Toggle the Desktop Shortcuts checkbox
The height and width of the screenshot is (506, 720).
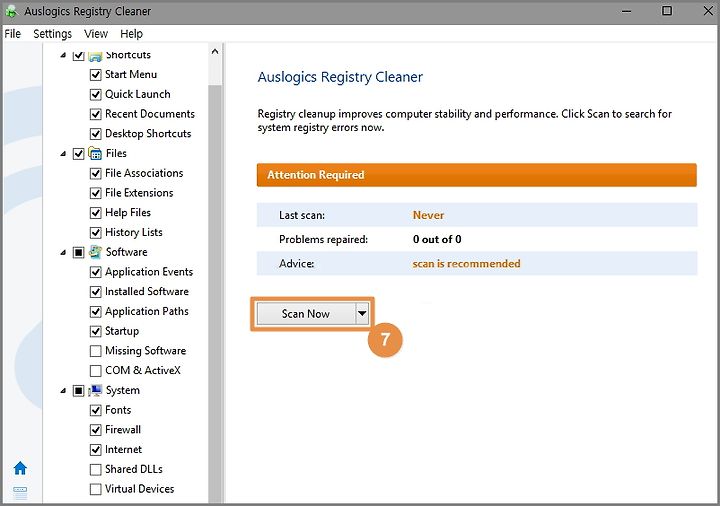pos(96,134)
